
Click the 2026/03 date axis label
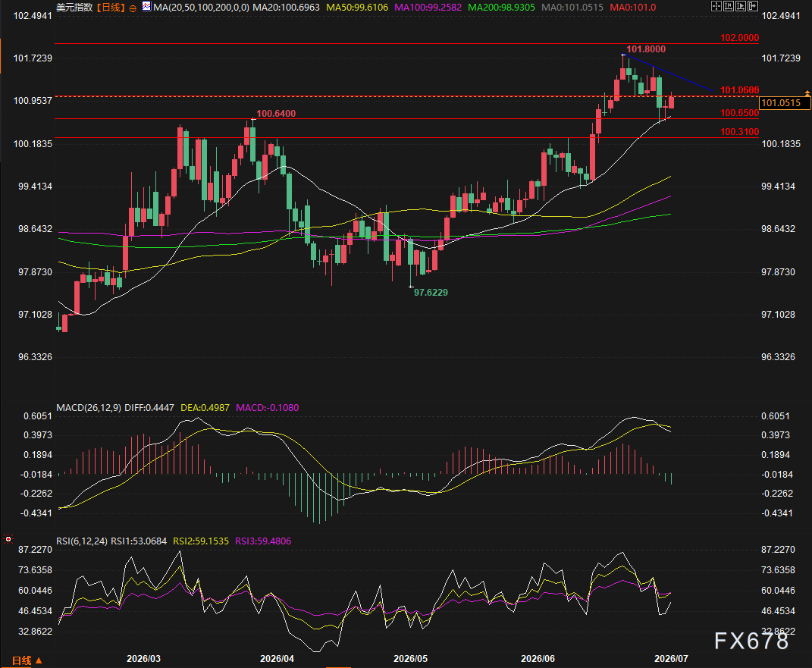[143, 659]
